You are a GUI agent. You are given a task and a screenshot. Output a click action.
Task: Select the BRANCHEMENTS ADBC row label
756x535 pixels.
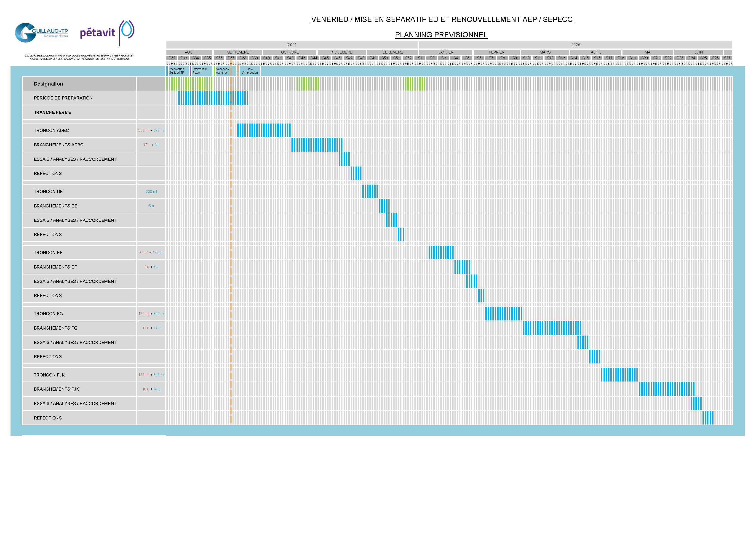(59, 145)
